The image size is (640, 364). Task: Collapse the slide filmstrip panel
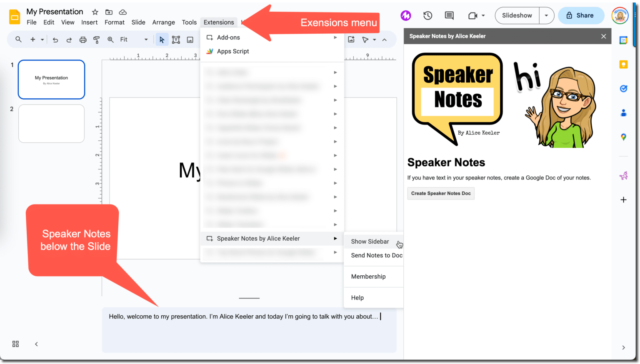point(36,344)
